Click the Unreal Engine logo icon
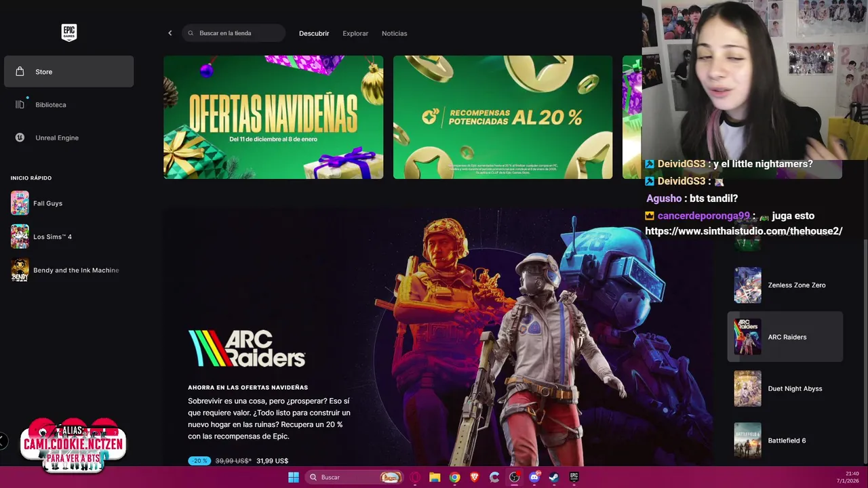 (x=20, y=138)
